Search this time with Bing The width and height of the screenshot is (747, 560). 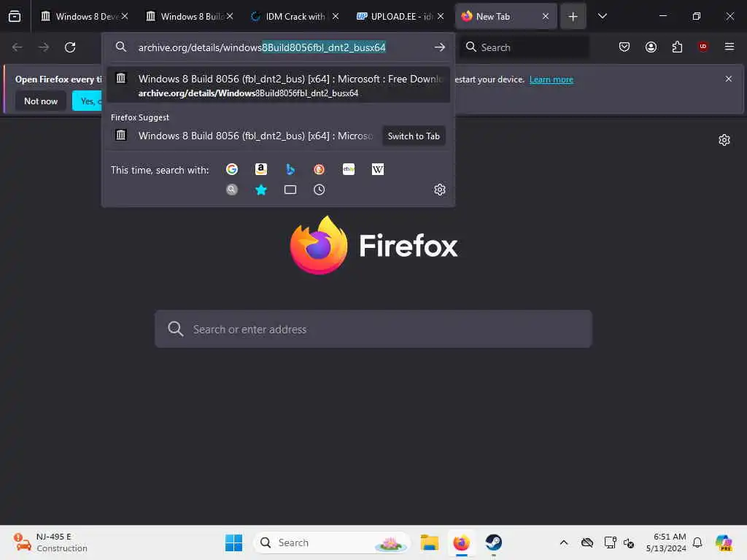pos(290,169)
